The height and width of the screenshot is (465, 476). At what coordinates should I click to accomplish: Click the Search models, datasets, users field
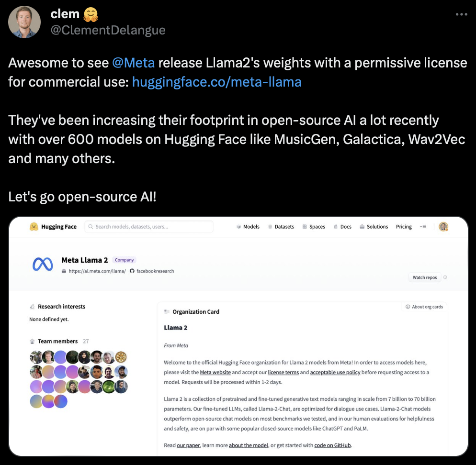tap(149, 227)
